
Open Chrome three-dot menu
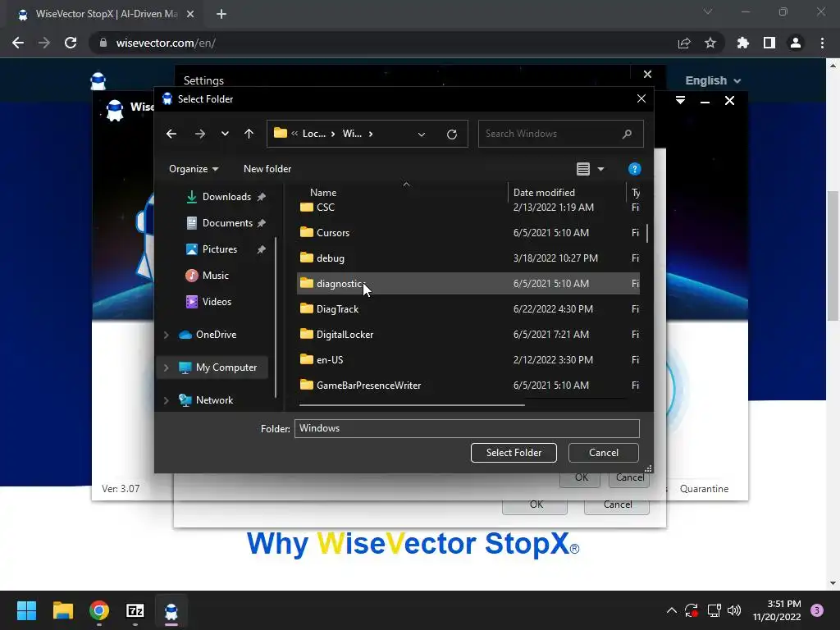(822, 43)
